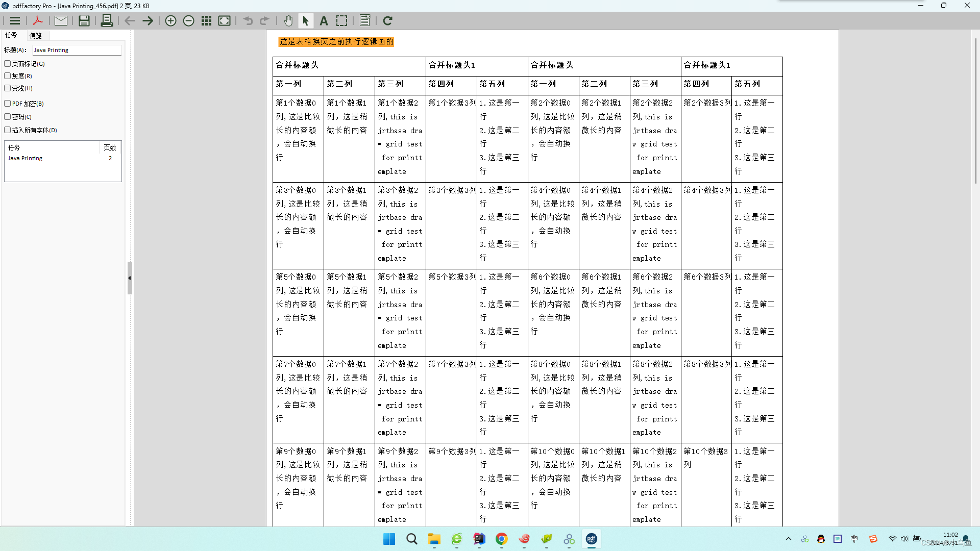The image size is (980, 551).
Task: Toggle the 灰度(R) grayscale checkbox
Action: pos(8,76)
